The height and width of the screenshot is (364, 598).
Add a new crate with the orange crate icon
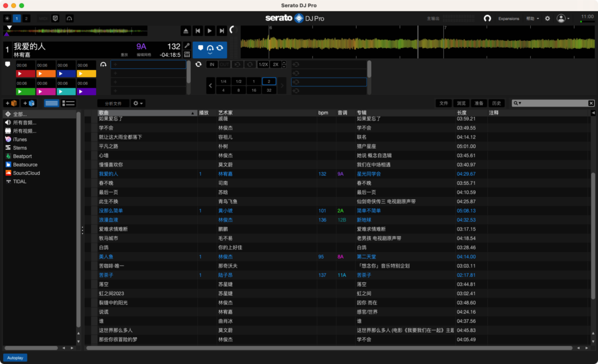[11, 103]
